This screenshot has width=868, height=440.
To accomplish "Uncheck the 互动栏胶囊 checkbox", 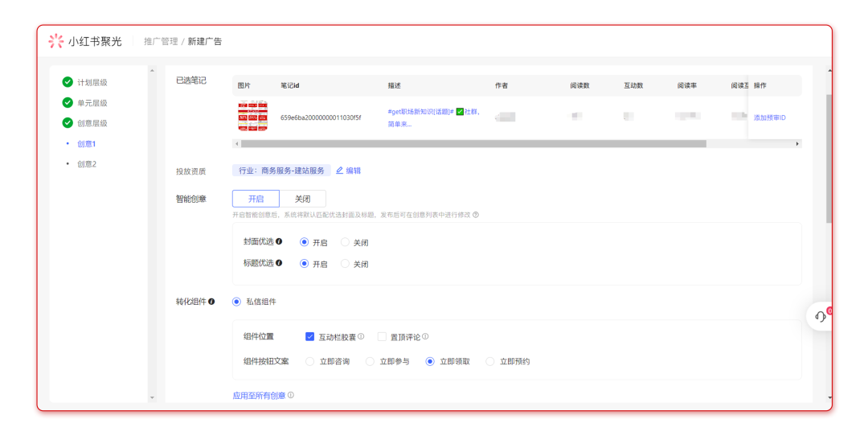I will pyautogui.click(x=310, y=337).
